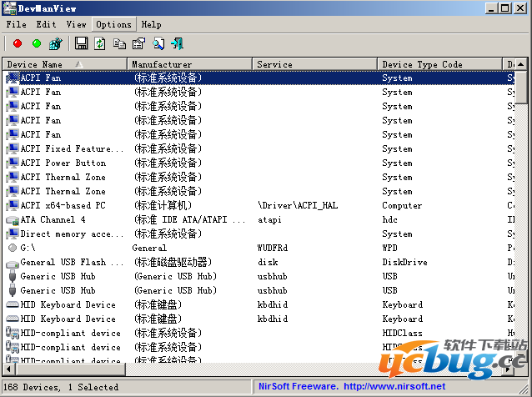532x397 pixels.
Task: Copy selected items using toolbar copy icon
Action: (119, 43)
